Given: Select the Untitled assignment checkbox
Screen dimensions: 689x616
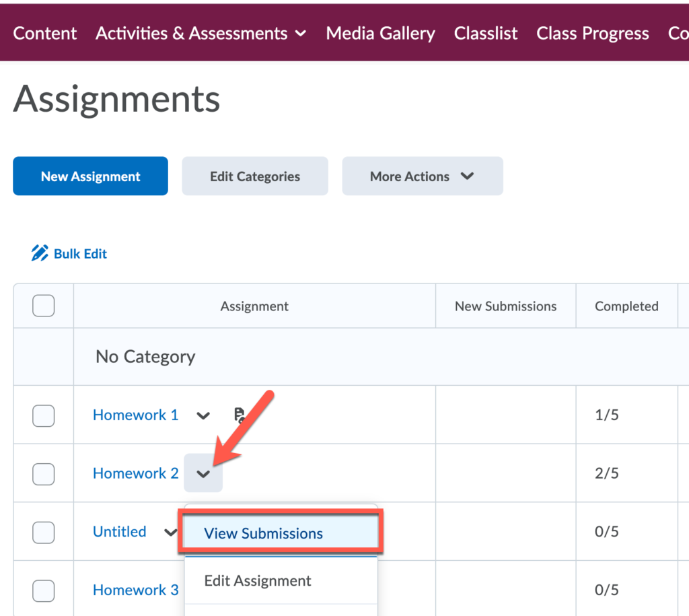Looking at the screenshot, I should [x=43, y=532].
